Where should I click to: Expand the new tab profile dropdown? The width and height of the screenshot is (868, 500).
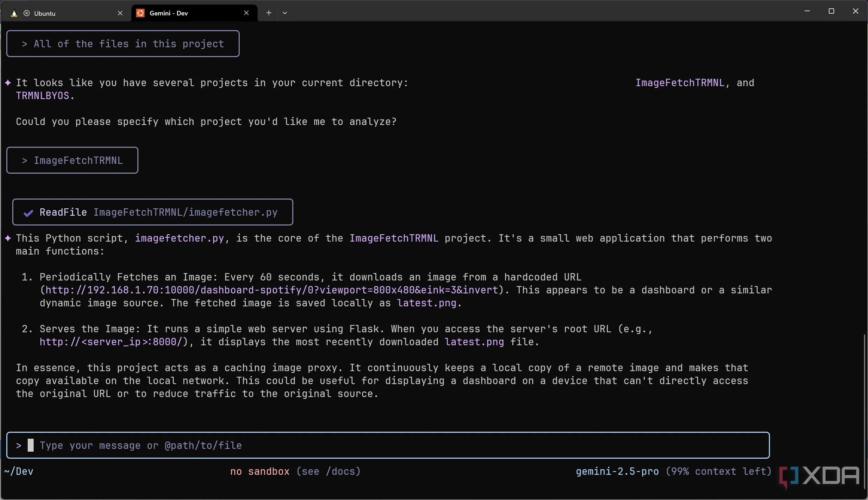click(285, 13)
